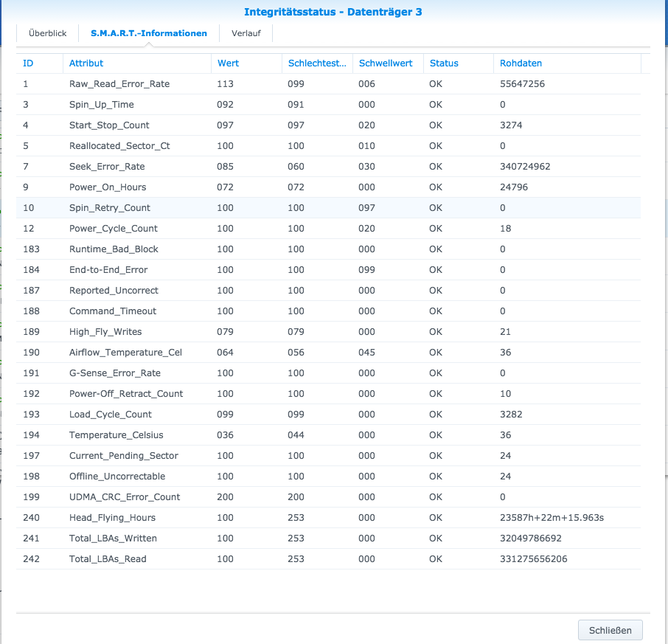668x644 pixels.
Task: Select the Power-Off_Retract_Count row
Action: point(328,394)
